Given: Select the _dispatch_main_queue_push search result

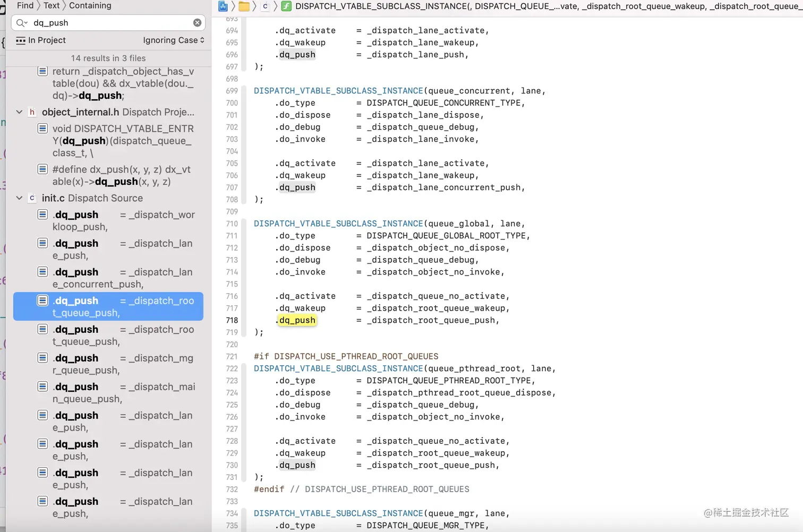Looking at the screenshot, I should tap(108, 393).
